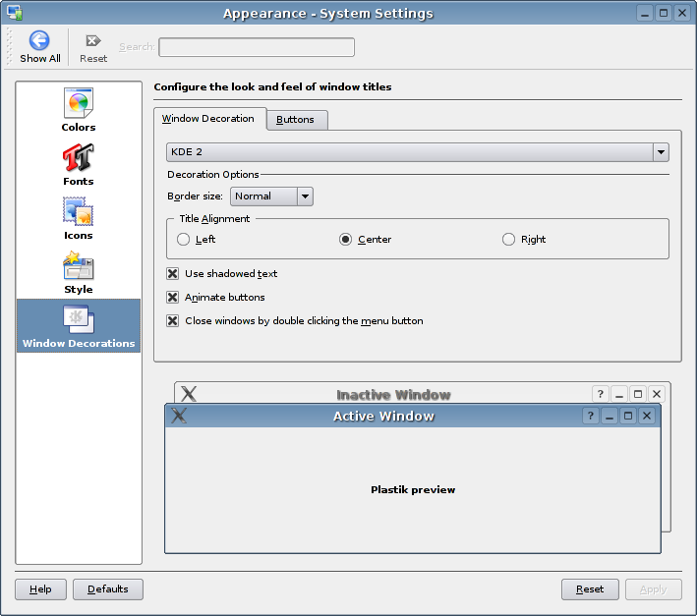697x616 pixels.
Task: Click the Help button
Action: pyautogui.click(x=40, y=589)
